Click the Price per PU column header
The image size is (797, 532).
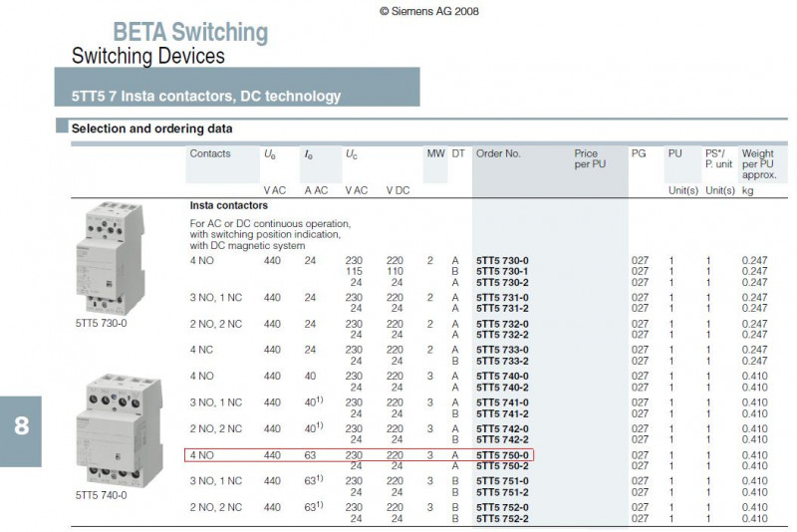590,159
